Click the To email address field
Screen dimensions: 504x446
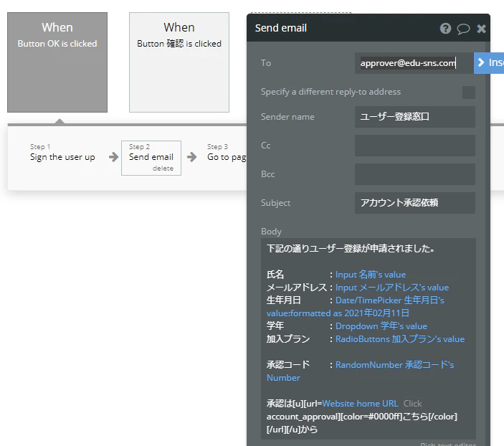(414, 63)
